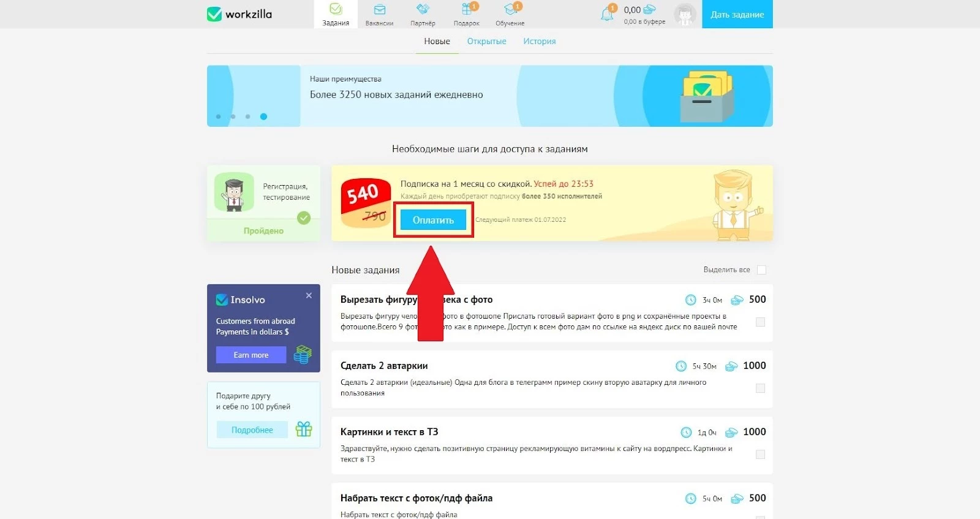Open task Набрать текст с фоток/пдф файла
Image resolution: width=980 pixels, height=519 pixels.
click(x=417, y=498)
